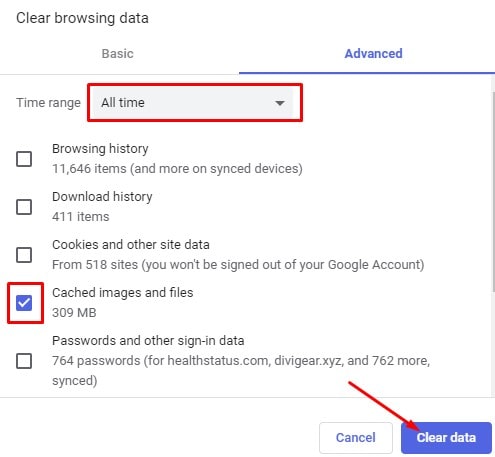
Task: Switch to the Basic tab
Action: [117, 54]
